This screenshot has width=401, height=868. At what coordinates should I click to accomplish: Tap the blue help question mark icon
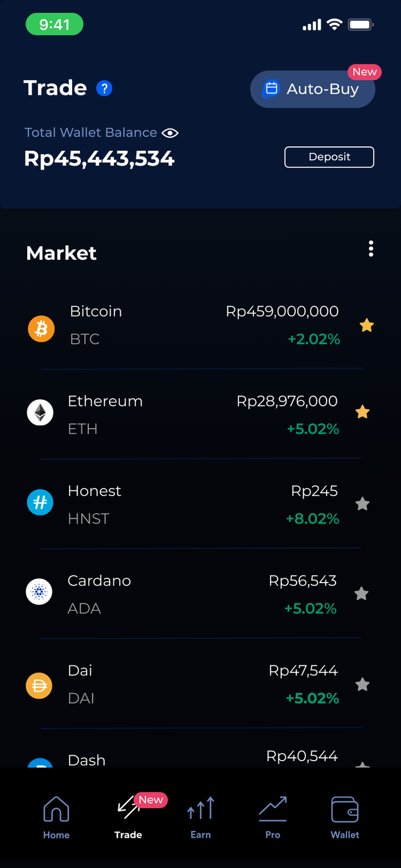104,88
